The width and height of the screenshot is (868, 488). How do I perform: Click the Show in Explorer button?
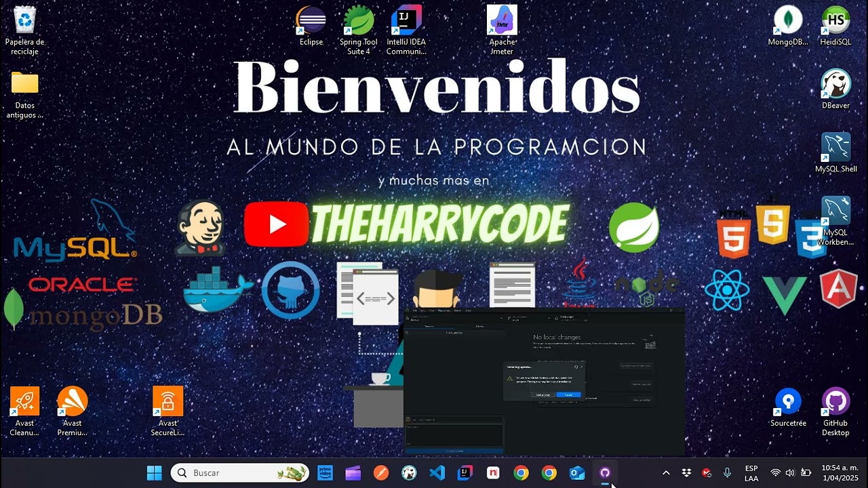point(642,384)
